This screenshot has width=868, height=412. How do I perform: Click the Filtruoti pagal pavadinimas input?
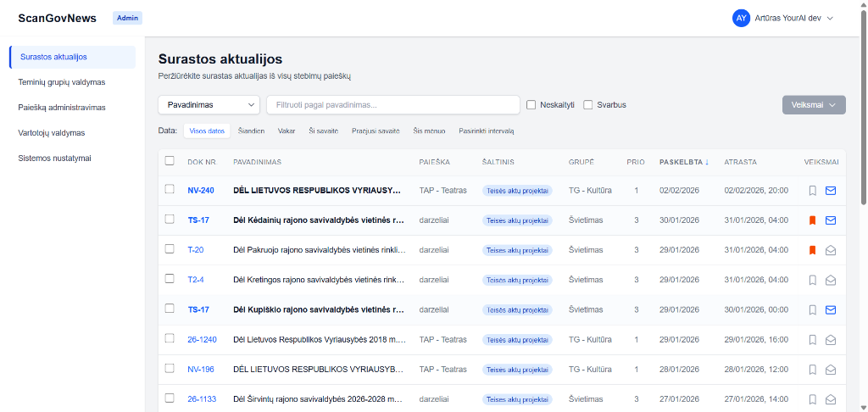(393, 104)
